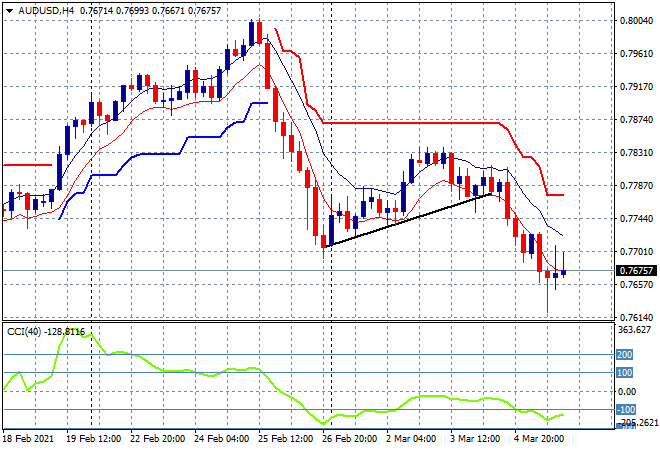Click the 3 Mar 12:00 time label
The height and width of the screenshot is (450, 660).
[475, 438]
